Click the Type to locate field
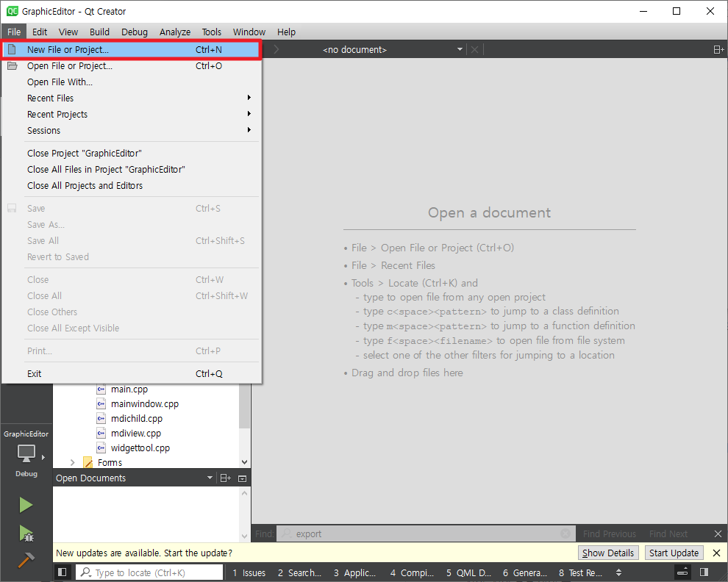The image size is (728, 582). click(x=149, y=572)
